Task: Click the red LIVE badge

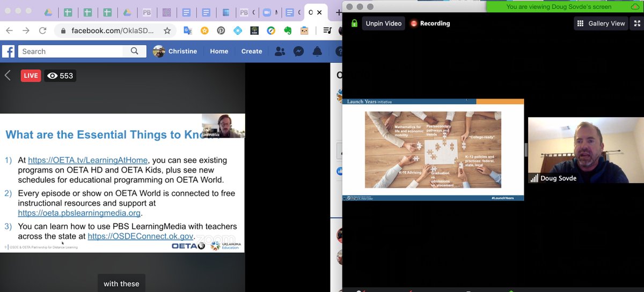Action: (x=31, y=76)
